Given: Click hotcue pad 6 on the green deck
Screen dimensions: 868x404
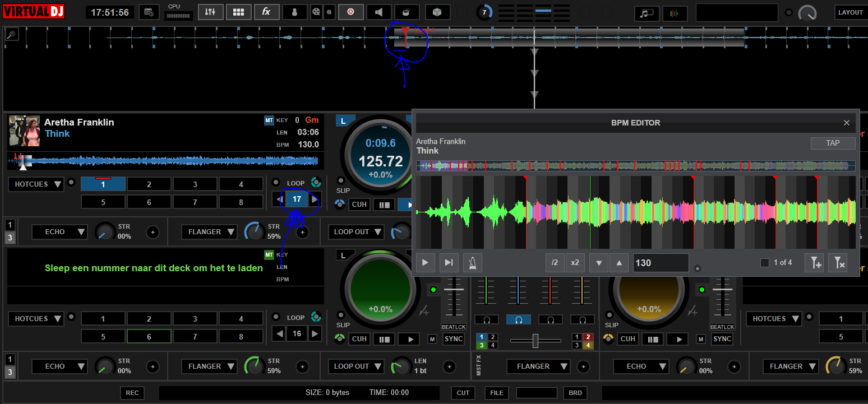Looking at the screenshot, I should 149,336.
